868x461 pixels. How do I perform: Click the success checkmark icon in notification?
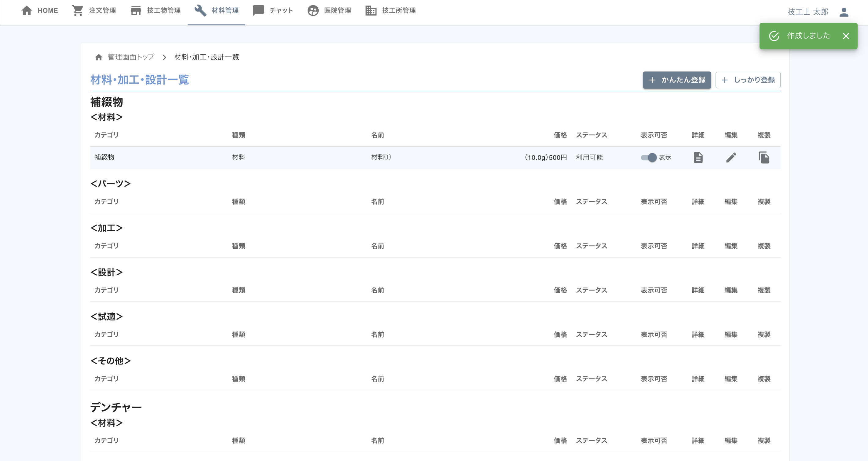[x=774, y=36]
